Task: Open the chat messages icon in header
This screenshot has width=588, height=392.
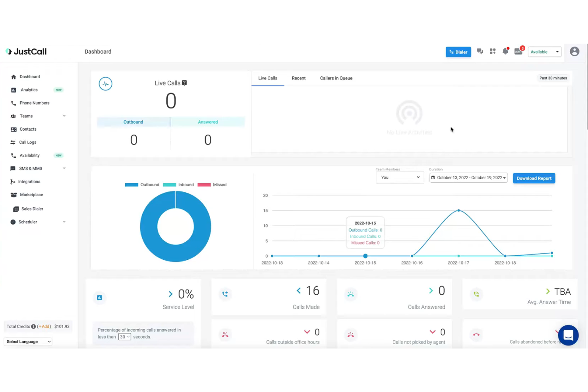Action: click(x=480, y=51)
